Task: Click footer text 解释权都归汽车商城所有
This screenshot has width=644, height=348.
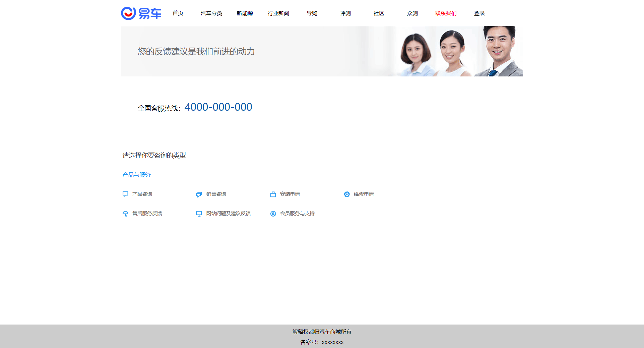Action: point(322,332)
